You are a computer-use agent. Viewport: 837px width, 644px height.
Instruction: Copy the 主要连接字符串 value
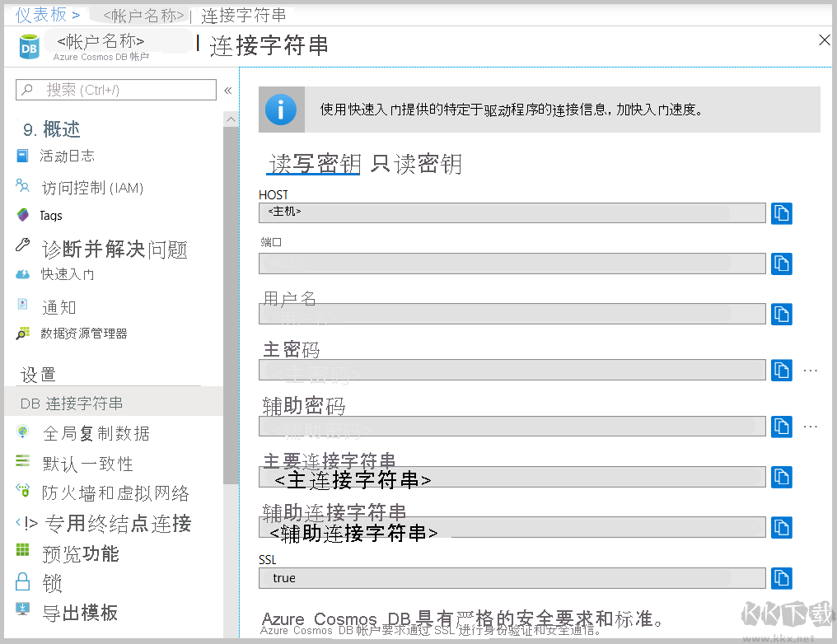tap(782, 477)
